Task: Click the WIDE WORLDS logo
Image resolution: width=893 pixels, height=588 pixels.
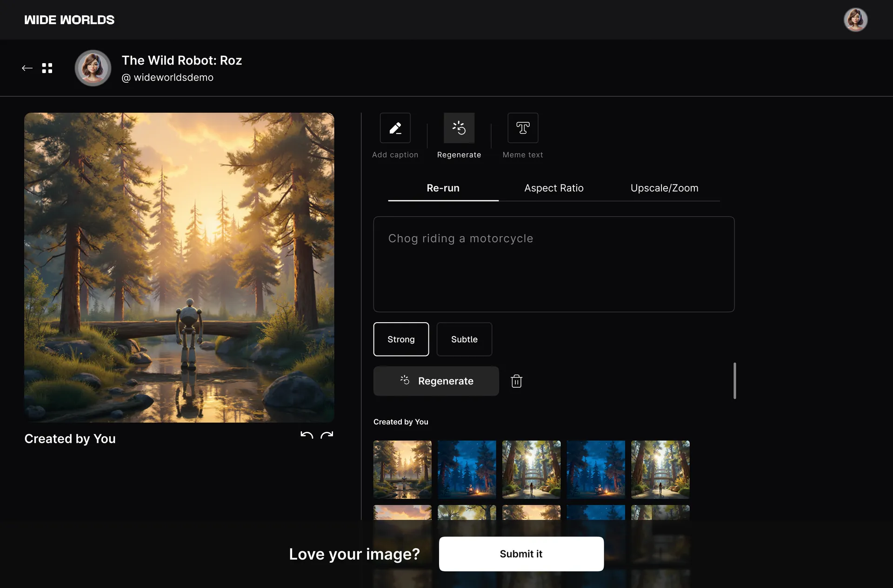Action: coord(69,20)
